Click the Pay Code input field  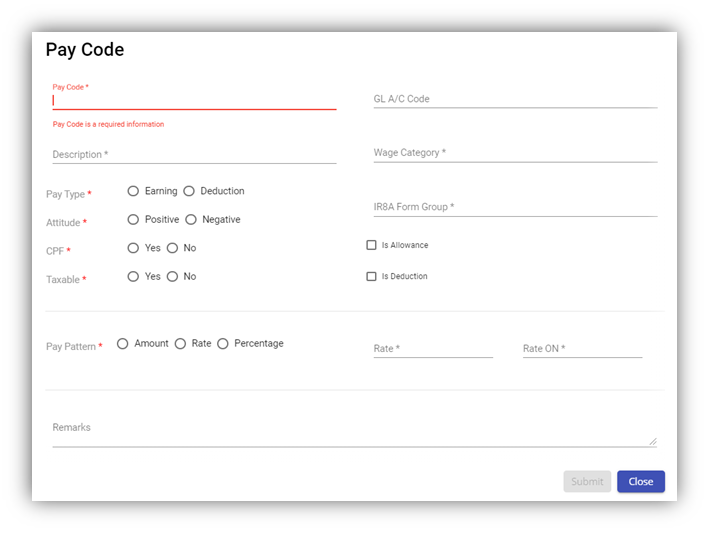194,101
